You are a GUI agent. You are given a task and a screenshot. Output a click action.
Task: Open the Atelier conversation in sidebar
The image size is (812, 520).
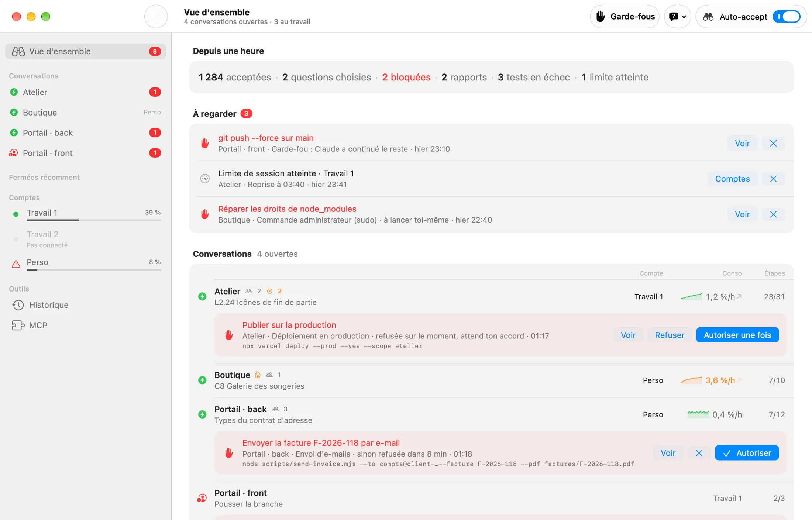[x=86, y=92]
